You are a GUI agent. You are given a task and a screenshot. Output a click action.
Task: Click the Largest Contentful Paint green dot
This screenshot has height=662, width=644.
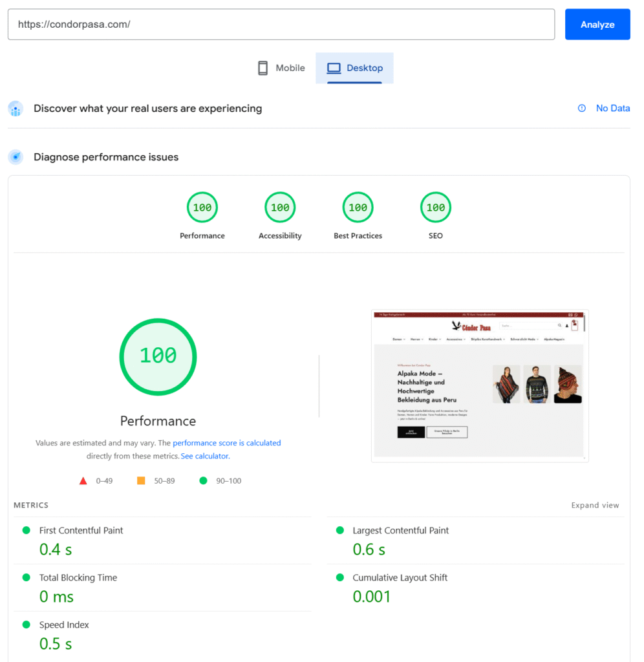click(340, 530)
